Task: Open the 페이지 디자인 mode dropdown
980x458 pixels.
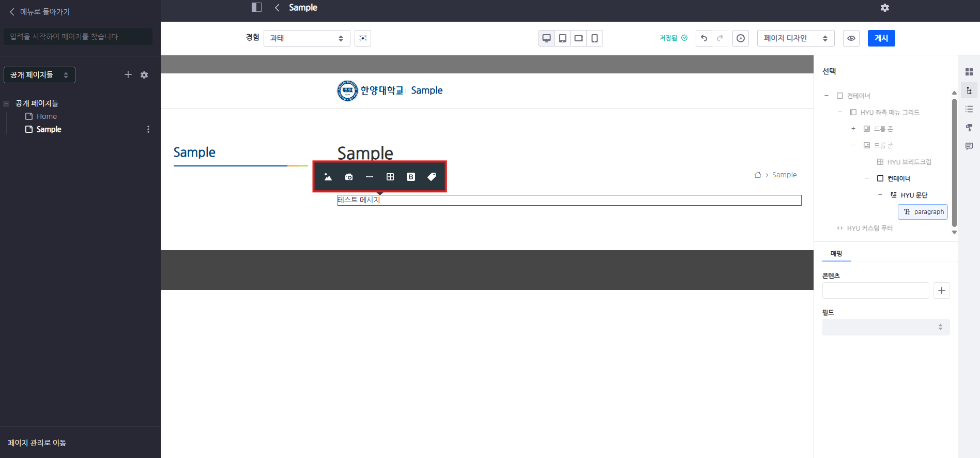Action: [795, 38]
